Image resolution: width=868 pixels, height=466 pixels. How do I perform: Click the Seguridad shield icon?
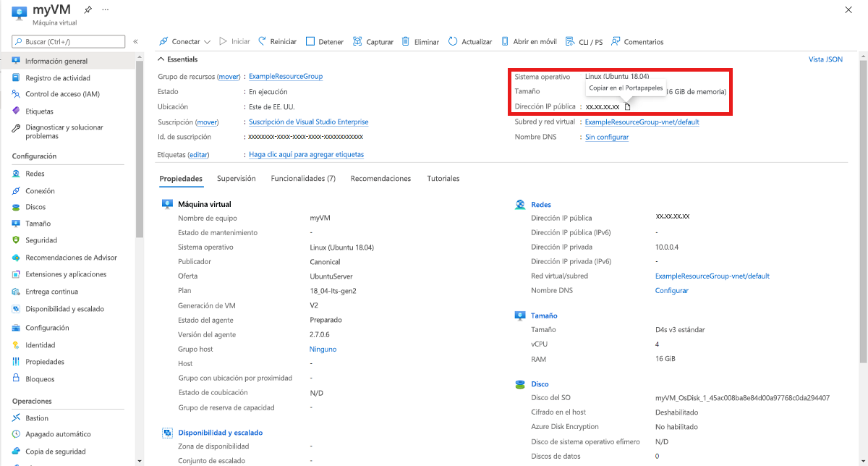(x=16, y=240)
